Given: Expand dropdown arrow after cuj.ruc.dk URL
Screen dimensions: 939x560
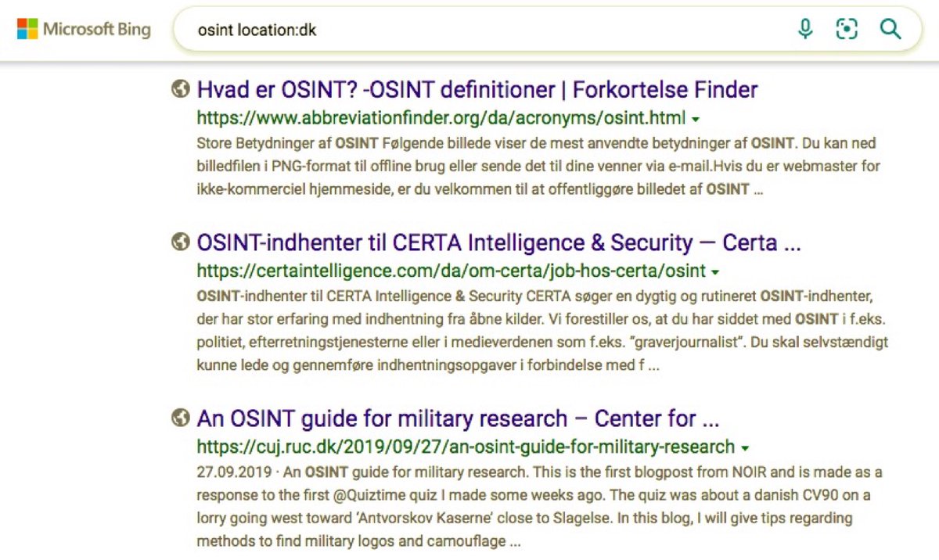Looking at the screenshot, I should pyautogui.click(x=745, y=449).
